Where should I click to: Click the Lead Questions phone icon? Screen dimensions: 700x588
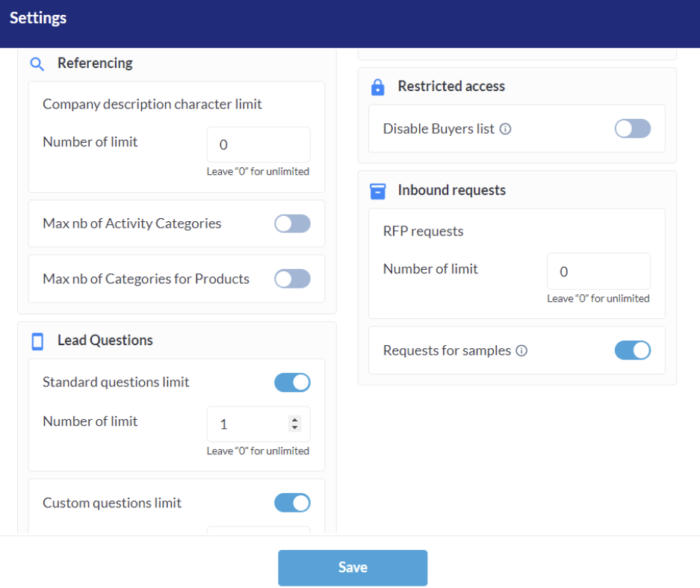(x=37, y=341)
